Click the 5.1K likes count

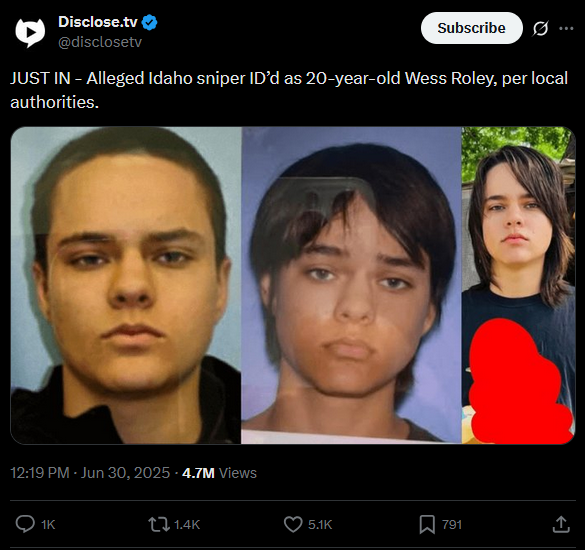320,525
